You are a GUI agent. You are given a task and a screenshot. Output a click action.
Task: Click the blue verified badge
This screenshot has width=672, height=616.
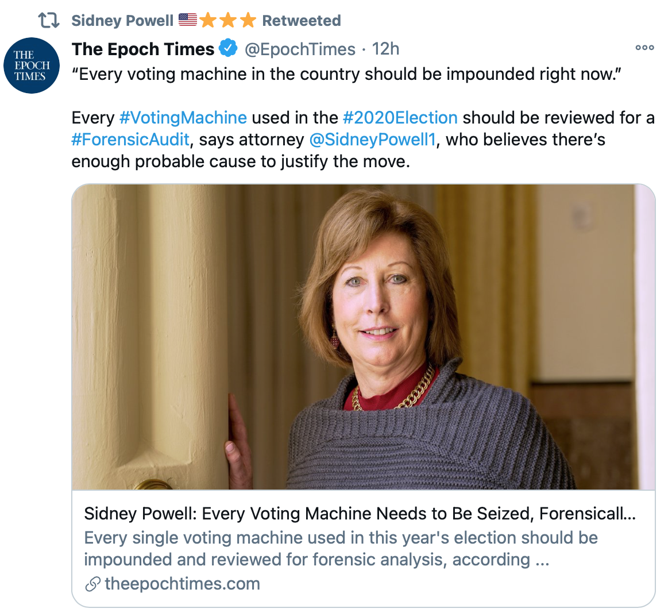pyautogui.click(x=229, y=49)
